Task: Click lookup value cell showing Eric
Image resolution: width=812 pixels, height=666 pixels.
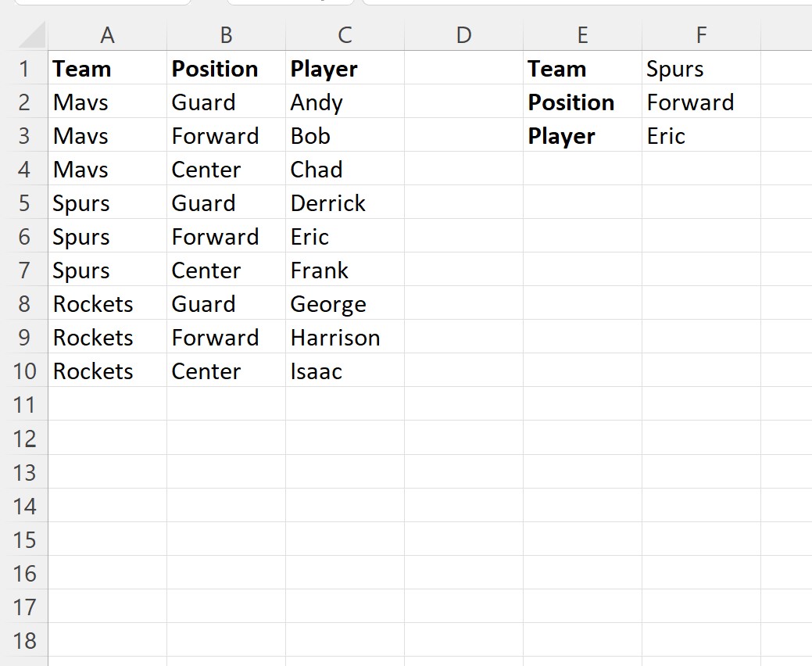Action: click(x=701, y=136)
